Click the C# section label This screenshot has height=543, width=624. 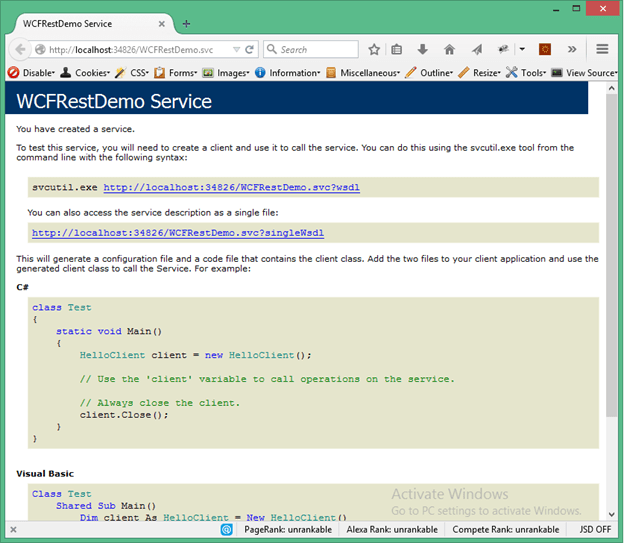point(22,287)
